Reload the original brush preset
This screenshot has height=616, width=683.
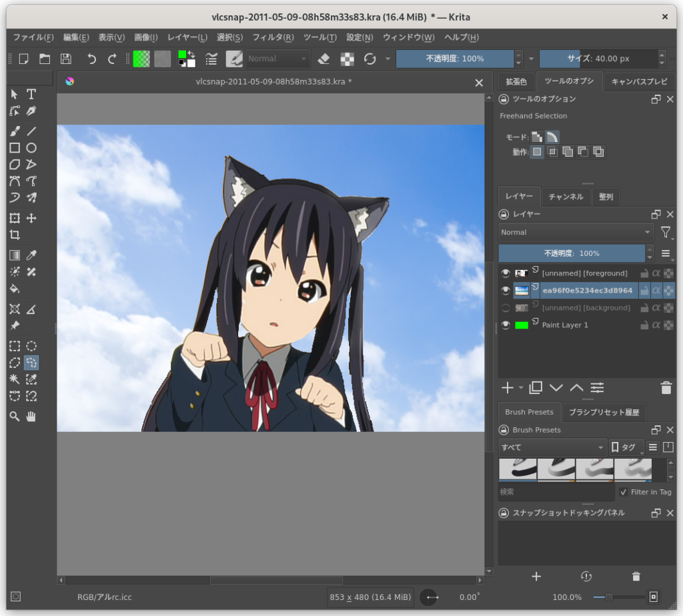coord(370,59)
